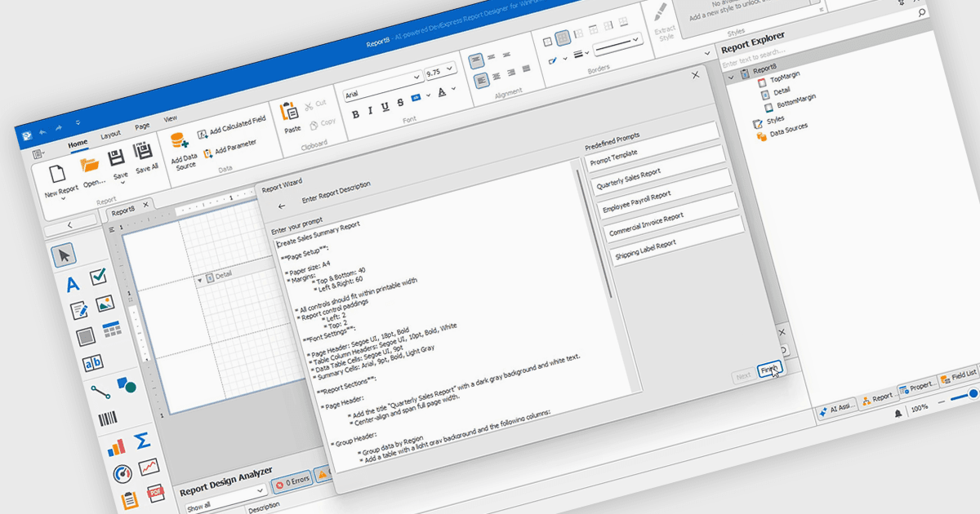Image resolution: width=980 pixels, height=514 pixels.
Task: Open the border width dropdown
Action: [581, 54]
